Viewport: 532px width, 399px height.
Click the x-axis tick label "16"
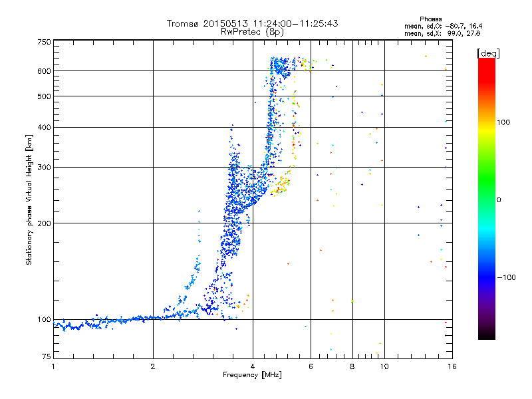tap(452, 366)
